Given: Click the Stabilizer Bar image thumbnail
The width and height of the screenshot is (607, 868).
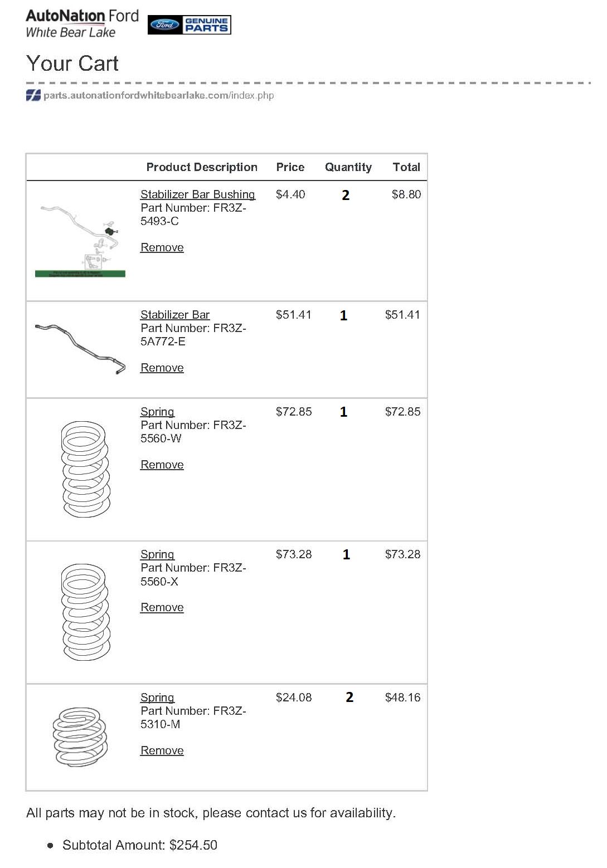Looking at the screenshot, I should pyautogui.click(x=80, y=348).
